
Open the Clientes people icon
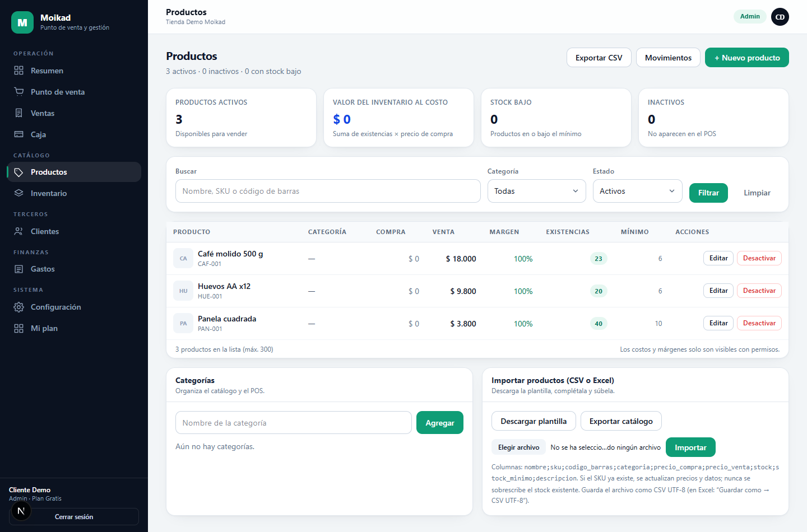[19, 231]
